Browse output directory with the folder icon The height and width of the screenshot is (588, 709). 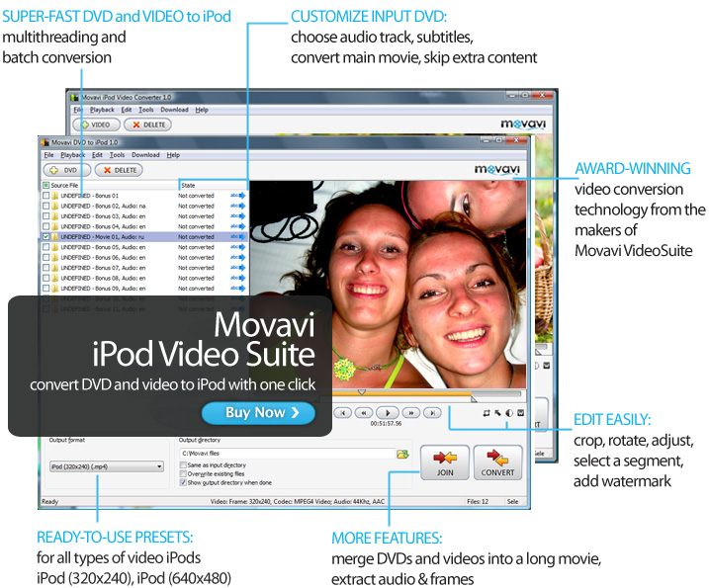click(402, 454)
